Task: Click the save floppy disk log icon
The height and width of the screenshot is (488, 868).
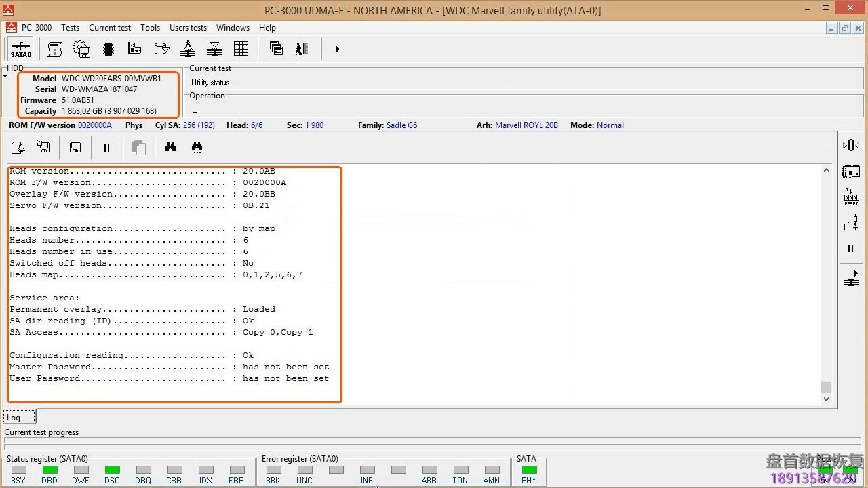Action: [75, 148]
